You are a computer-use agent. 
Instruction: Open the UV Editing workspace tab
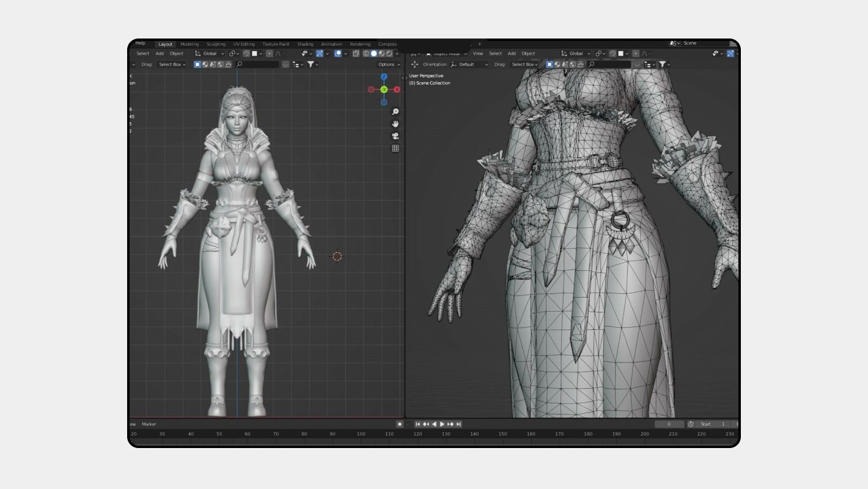(244, 44)
